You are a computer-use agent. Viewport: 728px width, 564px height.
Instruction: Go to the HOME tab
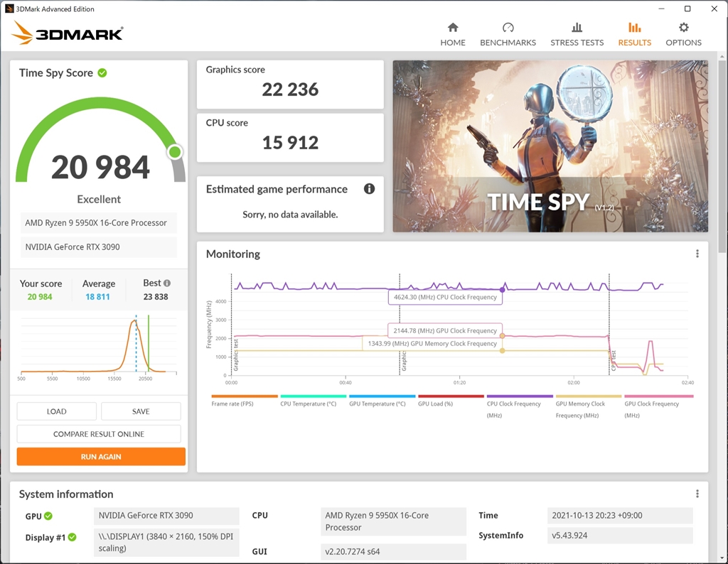pyautogui.click(x=453, y=34)
